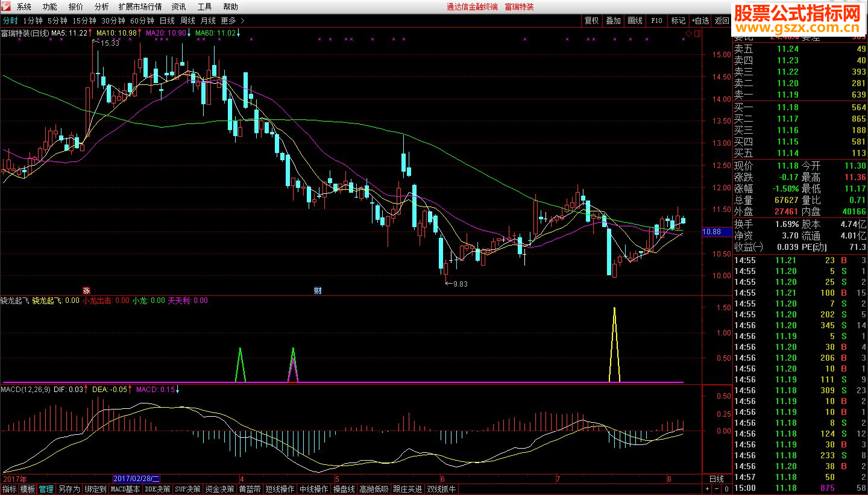The height and width of the screenshot is (495, 868).
Task: Click the 标记 mark button
Action: coord(679,20)
